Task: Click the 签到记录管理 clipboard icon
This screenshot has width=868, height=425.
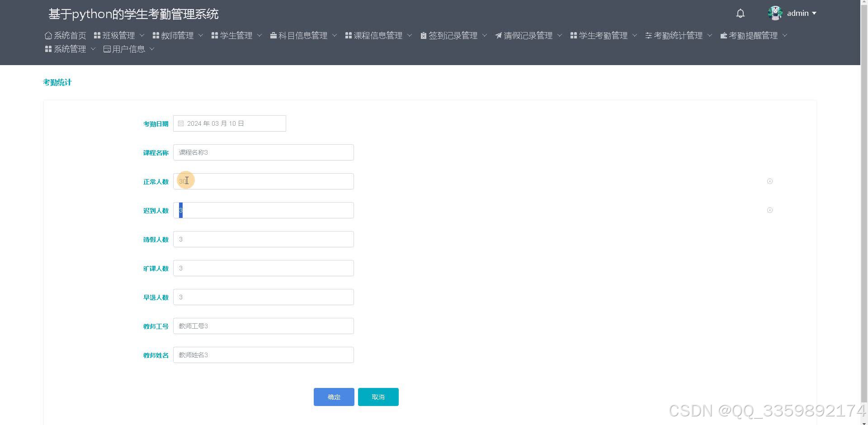Action: point(424,35)
